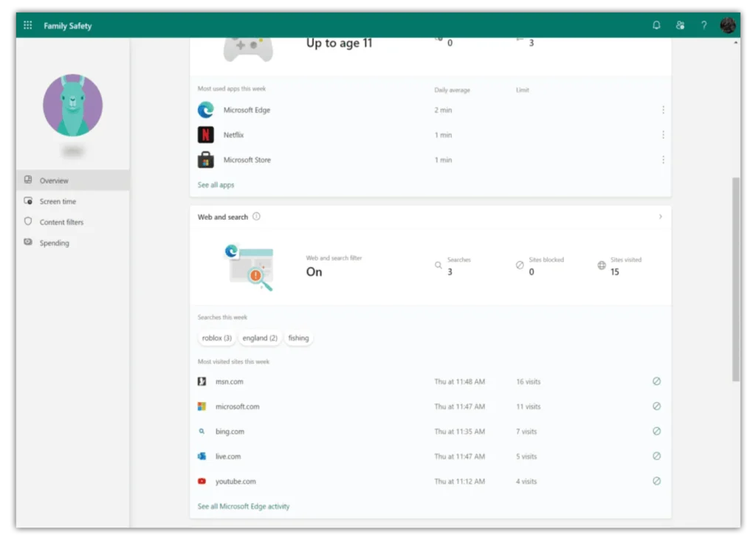Image resolution: width=756 pixels, height=540 pixels.
Task: Click the game controller illustration
Action: tap(248, 49)
